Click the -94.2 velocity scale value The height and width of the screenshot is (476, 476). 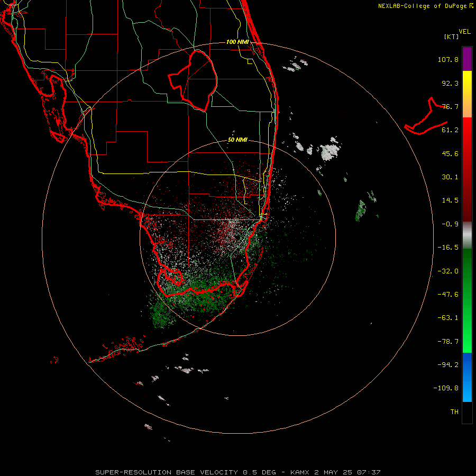click(x=448, y=365)
